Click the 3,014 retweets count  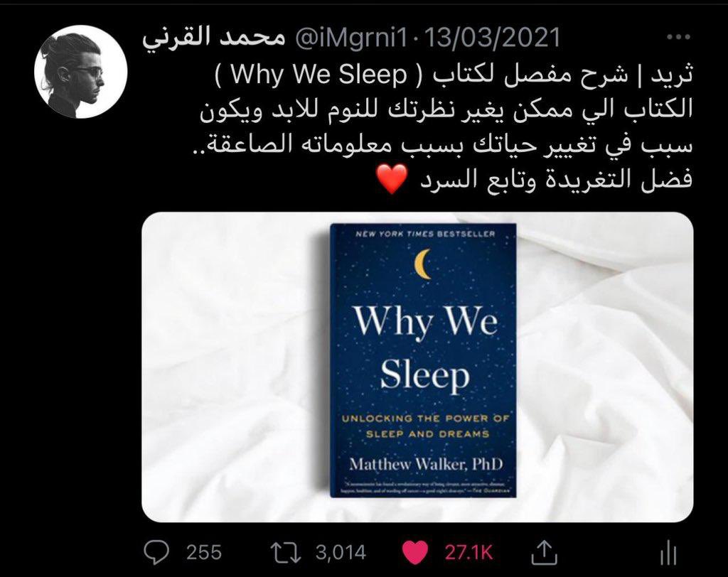tap(341, 552)
